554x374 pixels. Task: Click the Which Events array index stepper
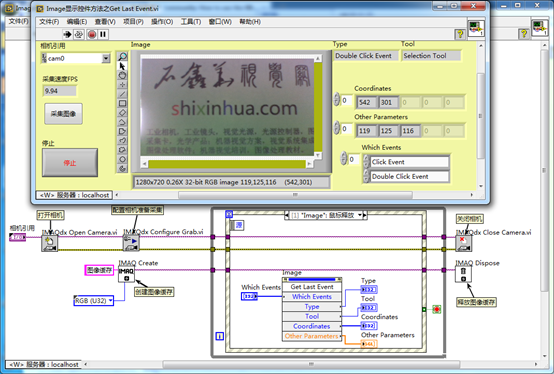[x=344, y=159]
